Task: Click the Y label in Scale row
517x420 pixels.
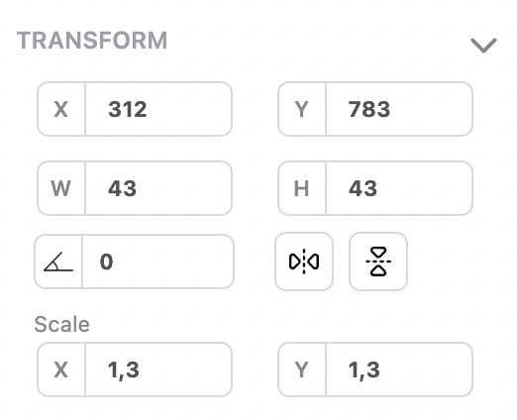Action: 302,369
